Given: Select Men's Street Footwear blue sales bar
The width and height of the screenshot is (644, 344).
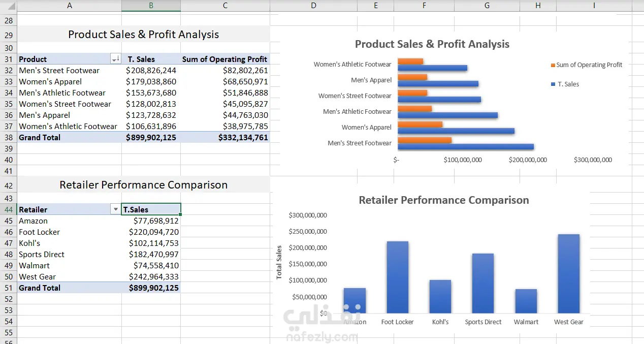Looking at the screenshot, I should pos(466,147).
